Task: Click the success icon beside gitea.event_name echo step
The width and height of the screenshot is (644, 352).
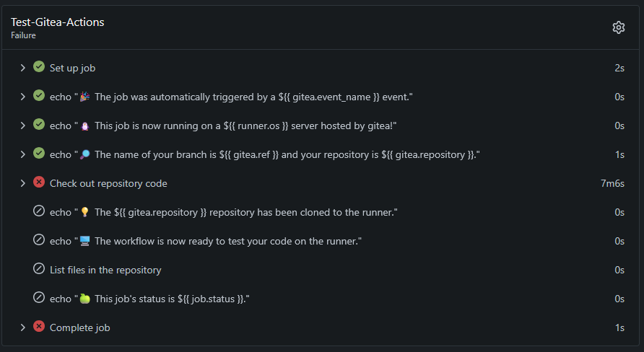Action: 39,96
